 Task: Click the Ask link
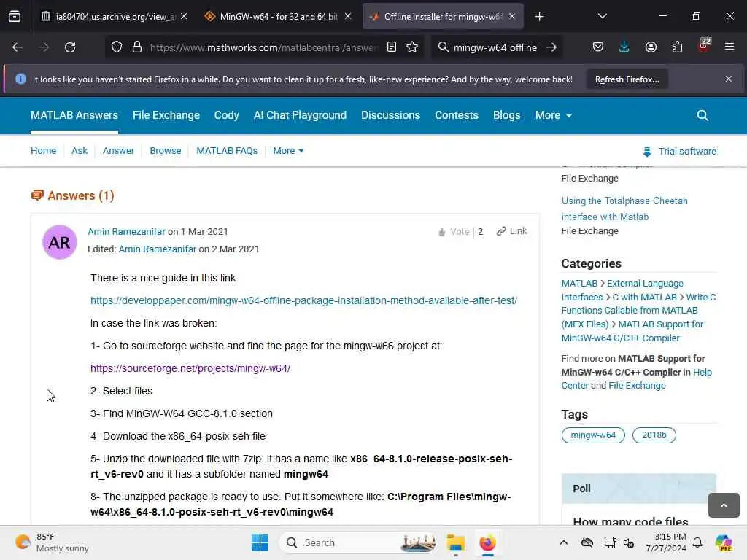(x=79, y=150)
